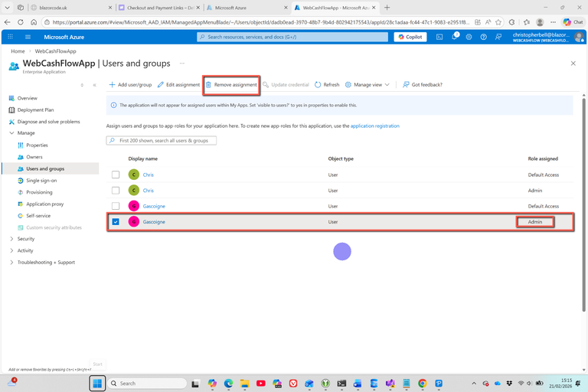Check the first Chris row checkbox
Viewport: 588px width, 392px height.
pyautogui.click(x=116, y=175)
